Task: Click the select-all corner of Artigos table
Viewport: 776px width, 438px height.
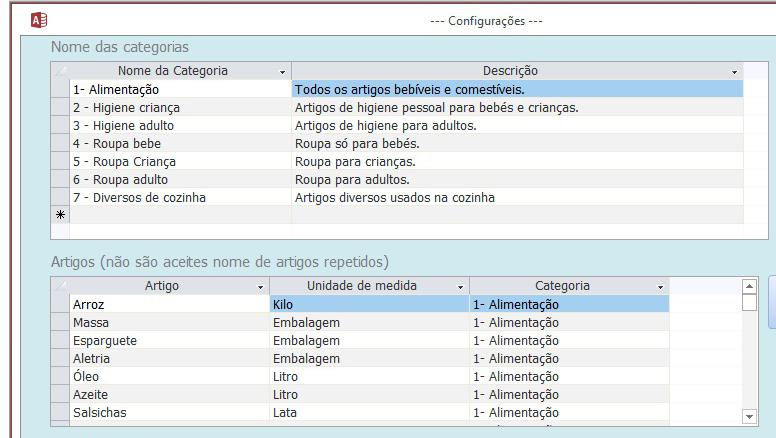Action: pos(60,286)
